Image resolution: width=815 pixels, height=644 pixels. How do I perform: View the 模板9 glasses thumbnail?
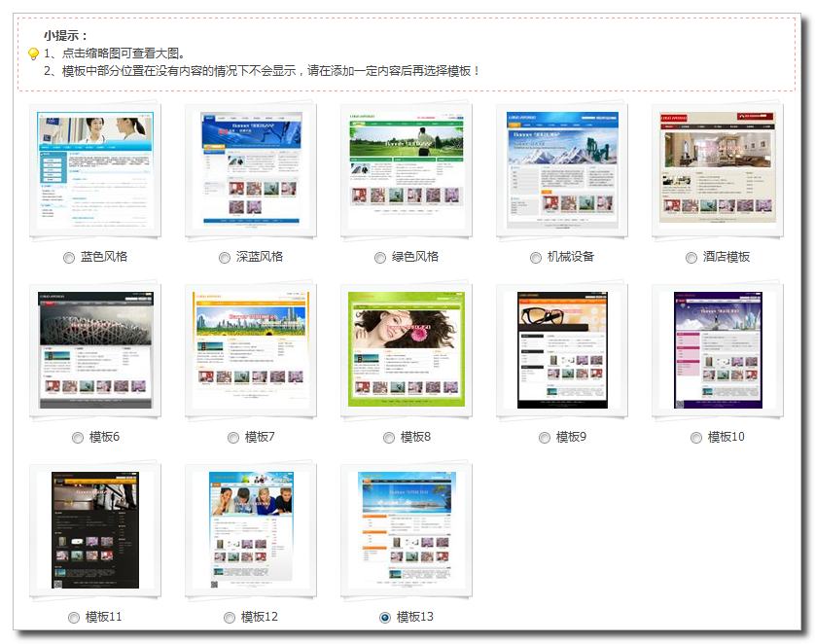click(562, 350)
